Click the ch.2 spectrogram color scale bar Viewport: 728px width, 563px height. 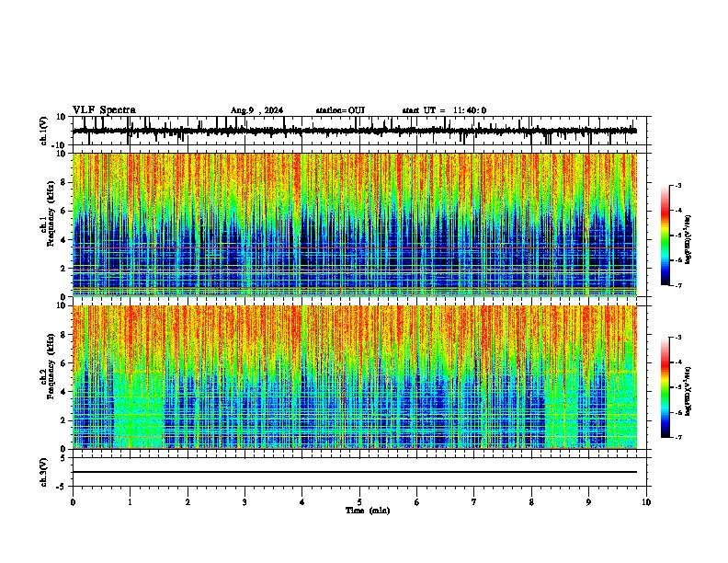point(665,387)
